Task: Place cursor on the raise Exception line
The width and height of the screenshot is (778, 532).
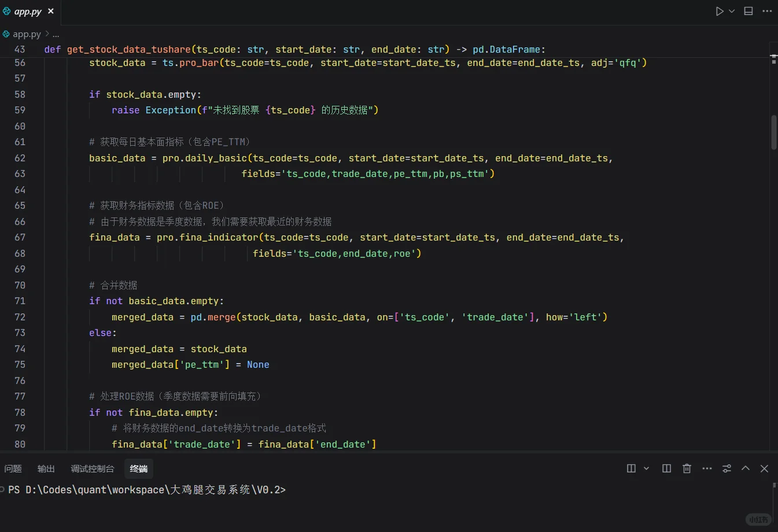Action: click(245, 110)
